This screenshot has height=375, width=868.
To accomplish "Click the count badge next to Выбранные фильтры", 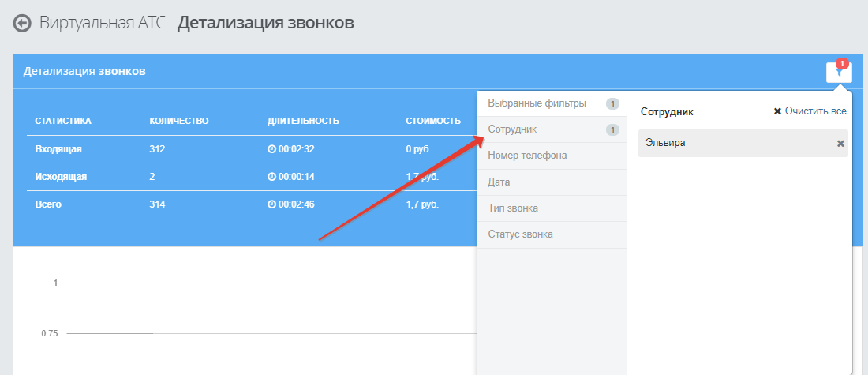I will pyautogui.click(x=612, y=103).
